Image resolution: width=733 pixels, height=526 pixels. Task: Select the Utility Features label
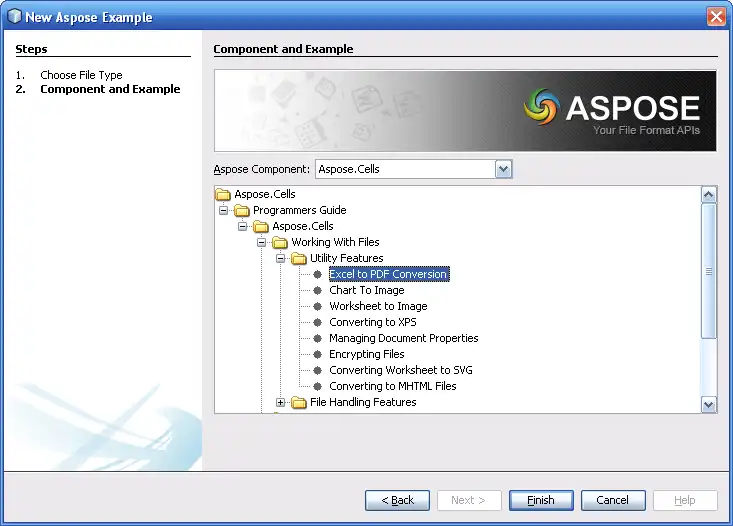(x=346, y=258)
